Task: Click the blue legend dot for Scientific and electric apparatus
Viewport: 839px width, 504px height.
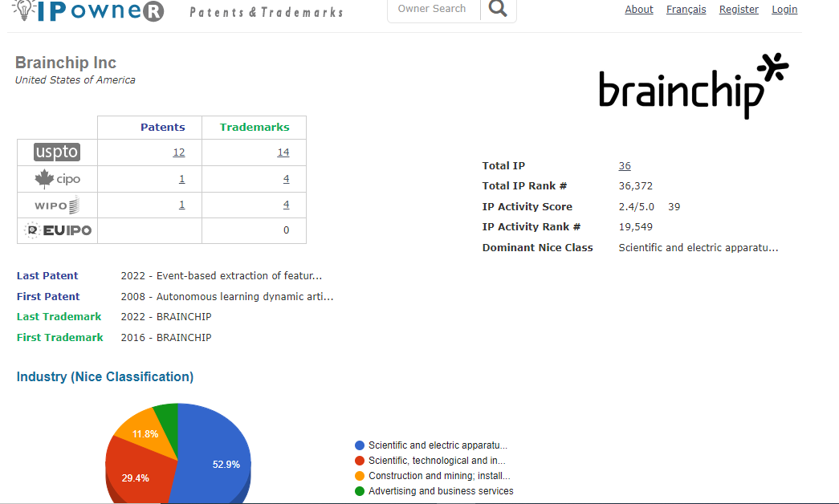Action: (360, 445)
